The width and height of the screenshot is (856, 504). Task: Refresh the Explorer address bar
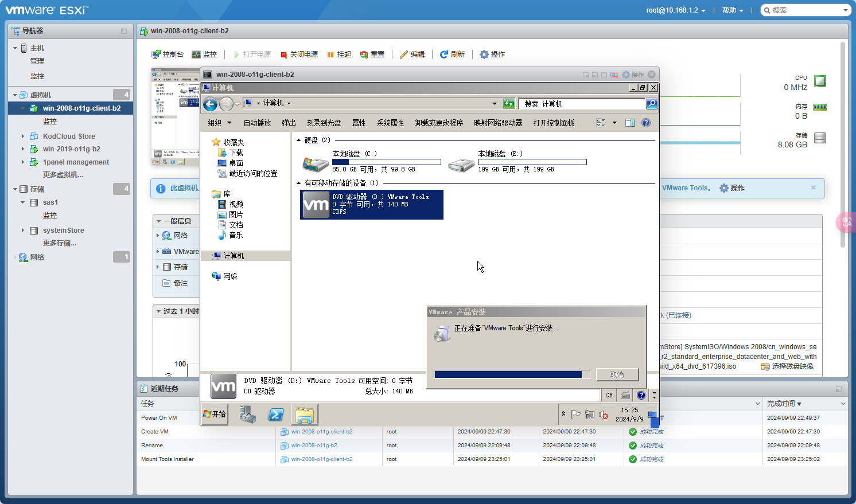tap(509, 104)
